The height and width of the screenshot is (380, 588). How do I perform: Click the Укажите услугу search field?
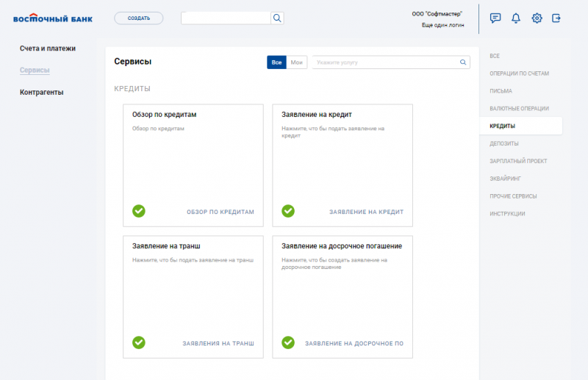(x=386, y=62)
